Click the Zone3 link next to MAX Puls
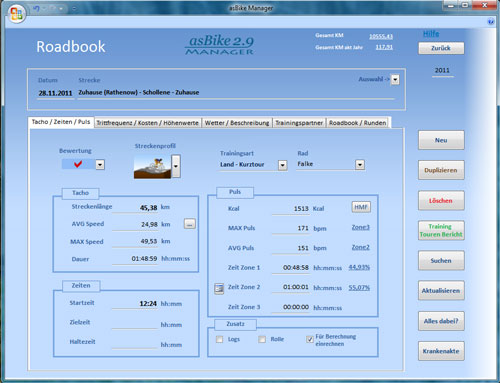Image resolution: width=500 pixels, height=383 pixels. click(x=361, y=227)
